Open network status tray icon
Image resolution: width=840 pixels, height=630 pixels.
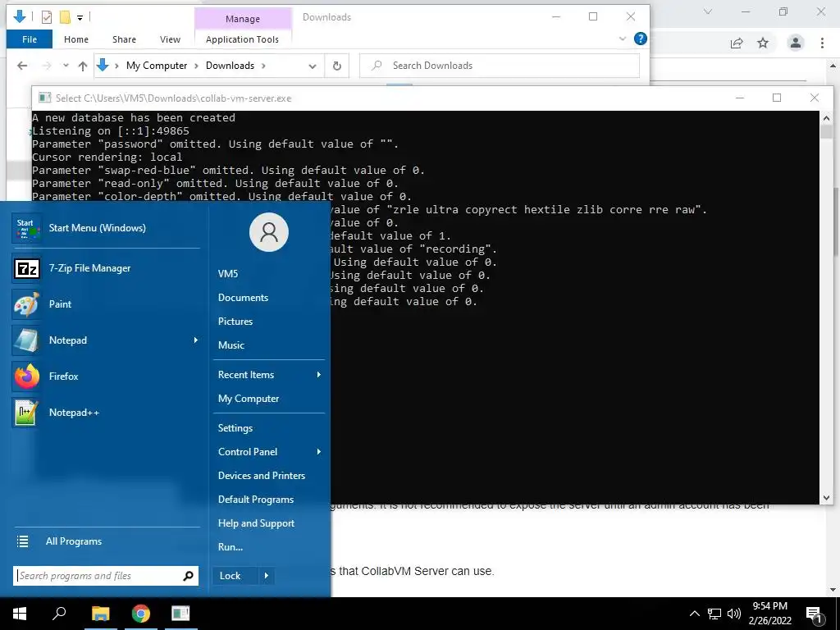click(x=714, y=614)
